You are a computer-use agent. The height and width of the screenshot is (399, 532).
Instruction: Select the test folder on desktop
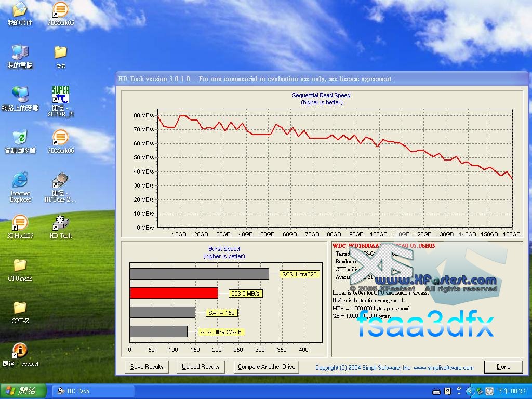pos(61,53)
